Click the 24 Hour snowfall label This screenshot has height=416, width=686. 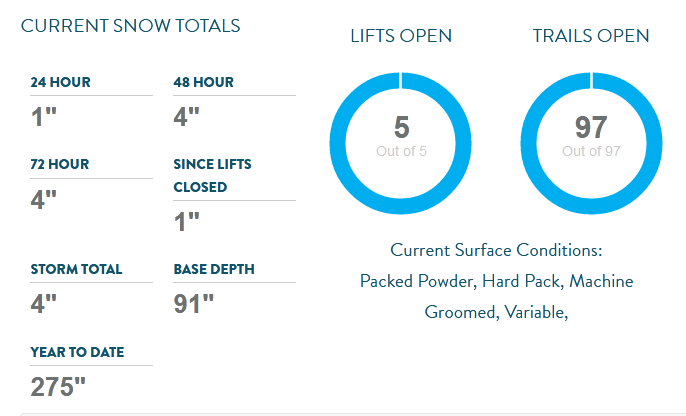(60, 82)
